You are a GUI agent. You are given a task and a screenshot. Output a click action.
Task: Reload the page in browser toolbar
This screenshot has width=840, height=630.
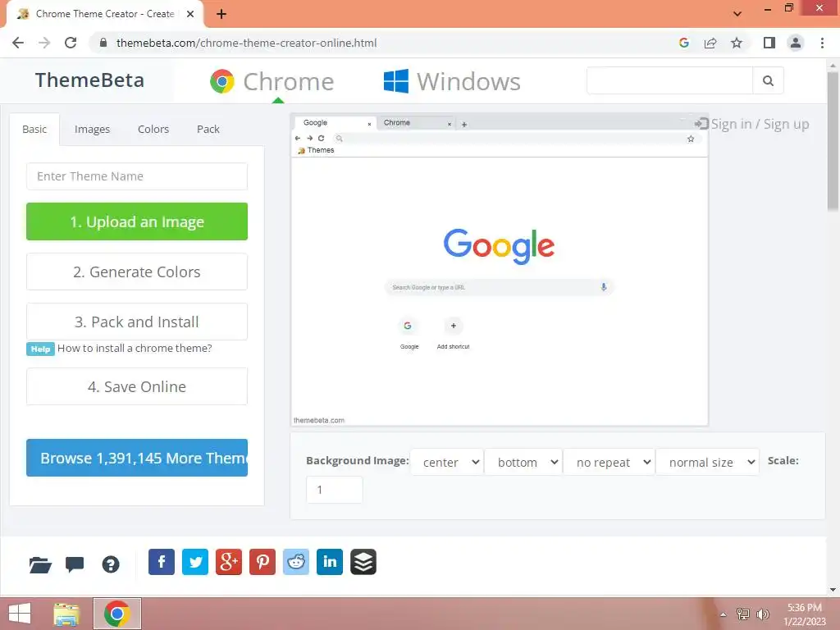click(x=71, y=43)
